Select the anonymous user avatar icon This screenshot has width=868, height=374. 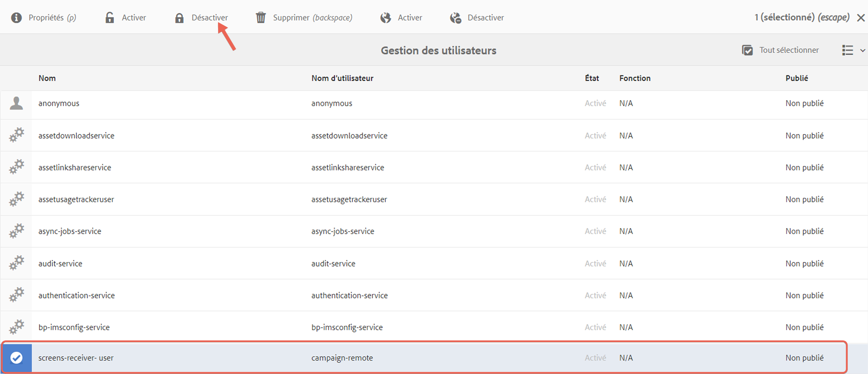click(x=16, y=103)
